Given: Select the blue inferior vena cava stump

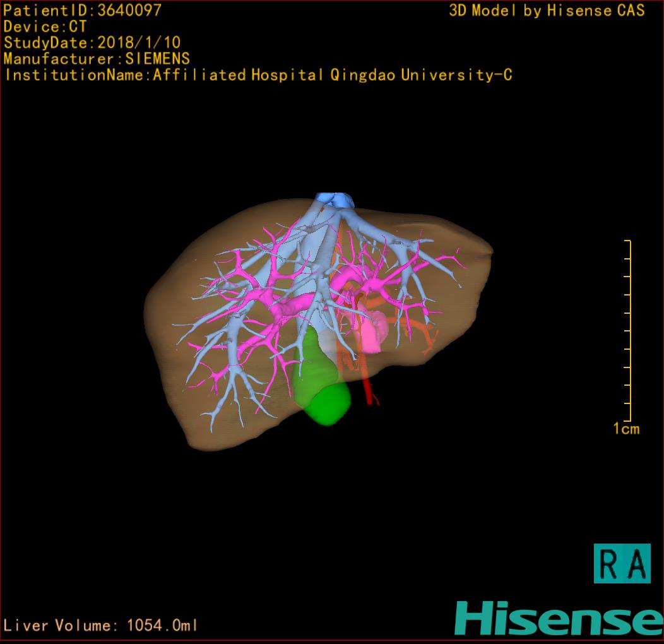Looking at the screenshot, I should [x=336, y=200].
